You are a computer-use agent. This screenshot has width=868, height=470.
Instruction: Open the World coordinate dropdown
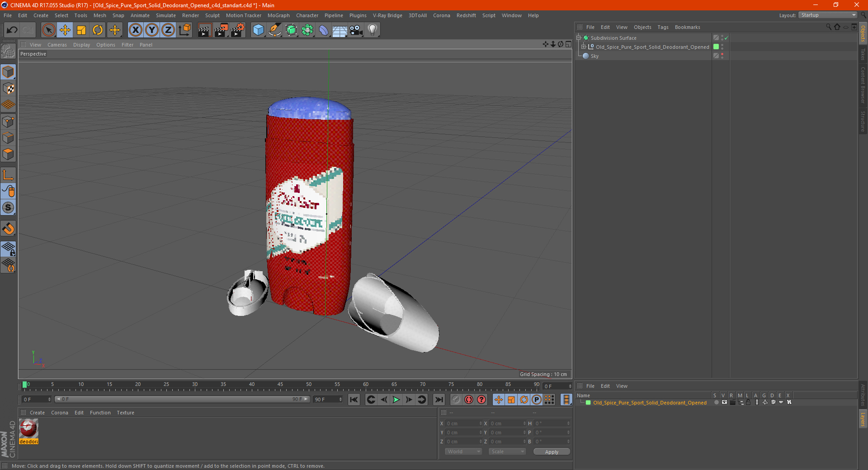click(x=463, y=451)
